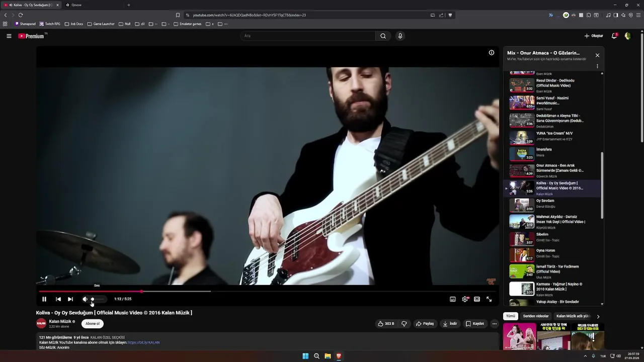Skip to the next video in playlist
The image size is (644, 362).
70,299
